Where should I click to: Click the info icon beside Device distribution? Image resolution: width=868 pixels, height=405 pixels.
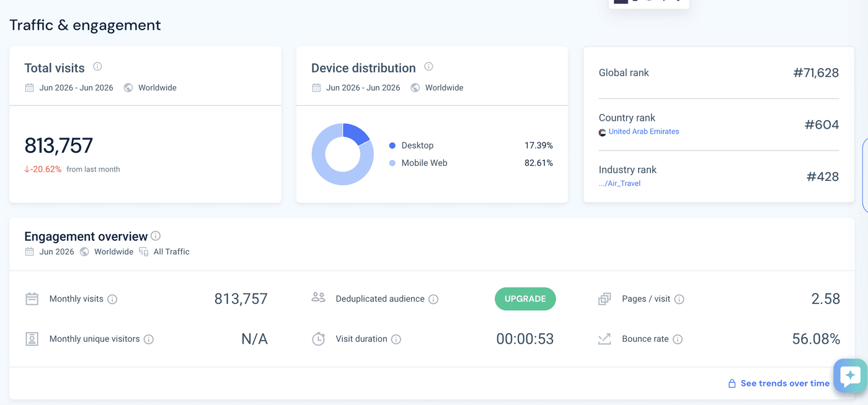[x=428, y=67]
